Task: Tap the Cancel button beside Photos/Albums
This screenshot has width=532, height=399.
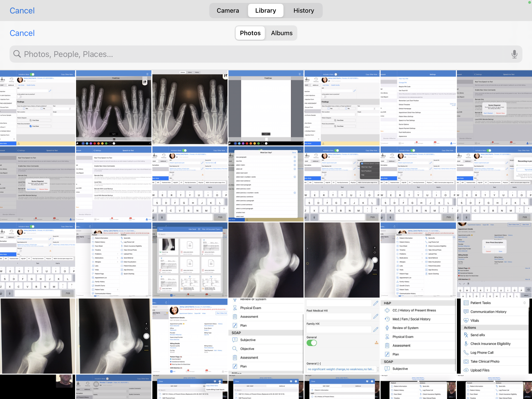Action: 22,33
